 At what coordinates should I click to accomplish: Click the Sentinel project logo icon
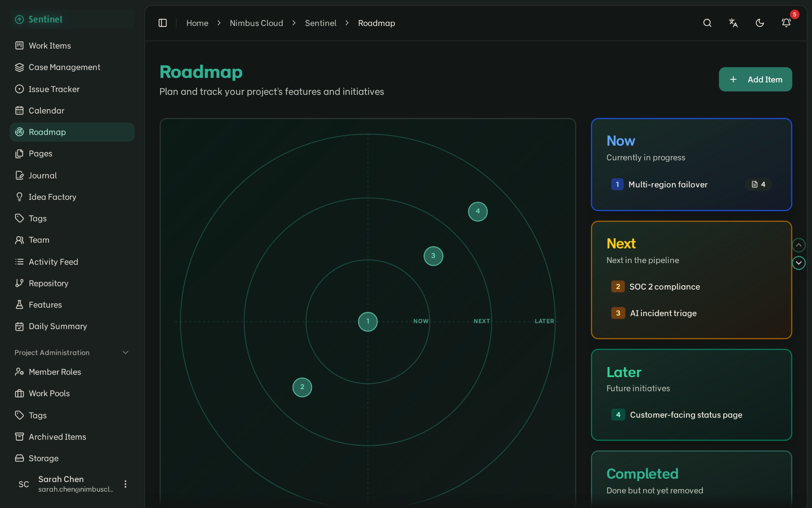coord(19,19)
